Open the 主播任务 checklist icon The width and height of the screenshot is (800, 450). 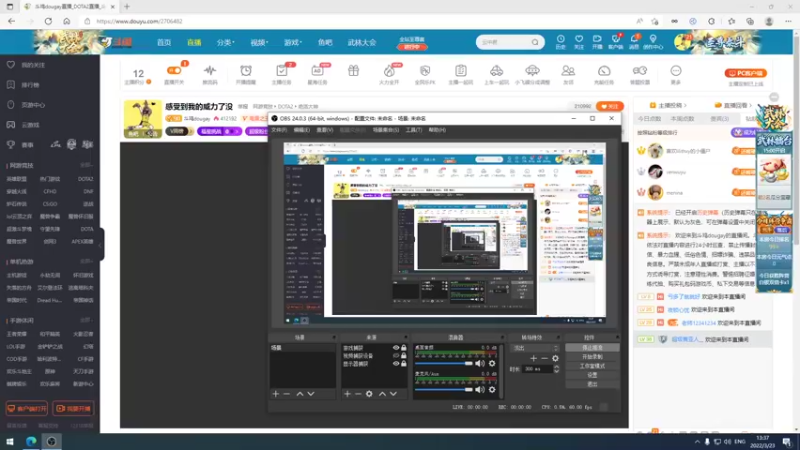281,70
